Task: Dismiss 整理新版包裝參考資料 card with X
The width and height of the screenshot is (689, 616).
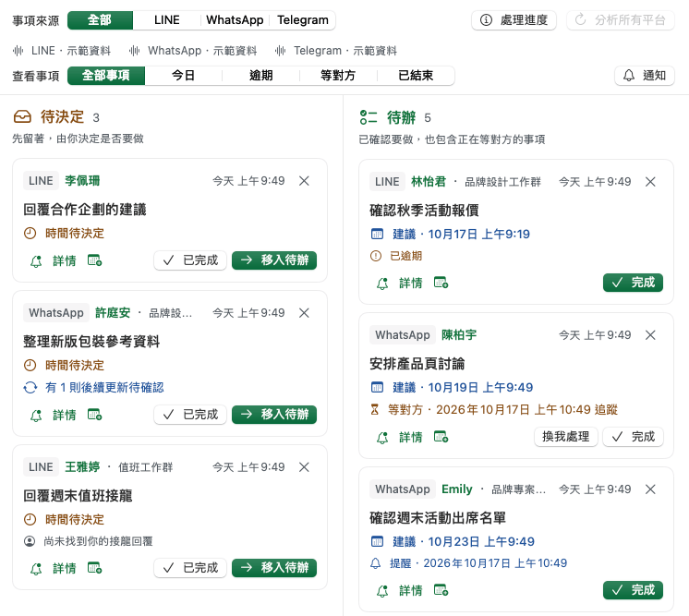Action: pos(304,313)
